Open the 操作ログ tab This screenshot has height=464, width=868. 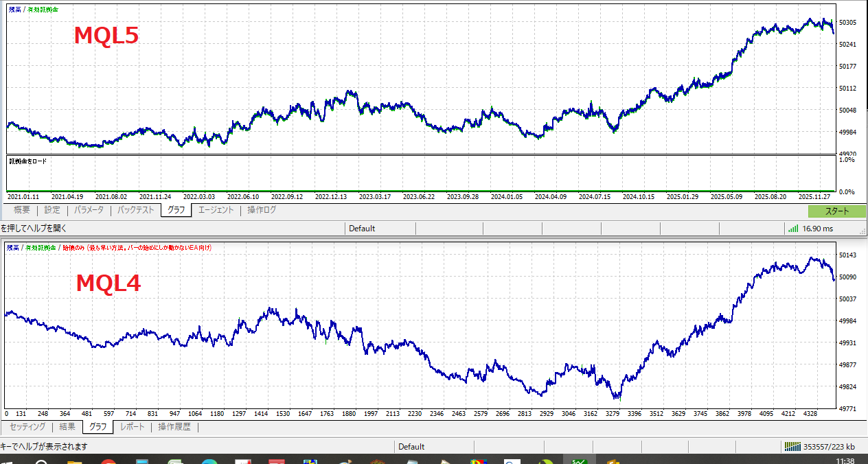(x=262, y=210)
